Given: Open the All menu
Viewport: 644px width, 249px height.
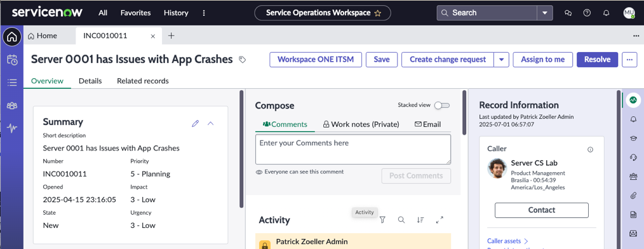Looking at the screenshot, I should click(x=103, y=13).
